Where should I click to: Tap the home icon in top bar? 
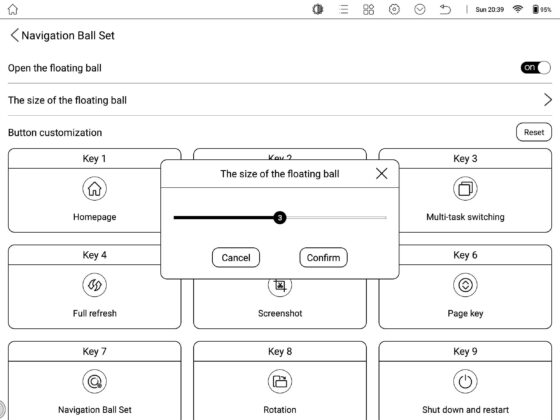point(12,9)
